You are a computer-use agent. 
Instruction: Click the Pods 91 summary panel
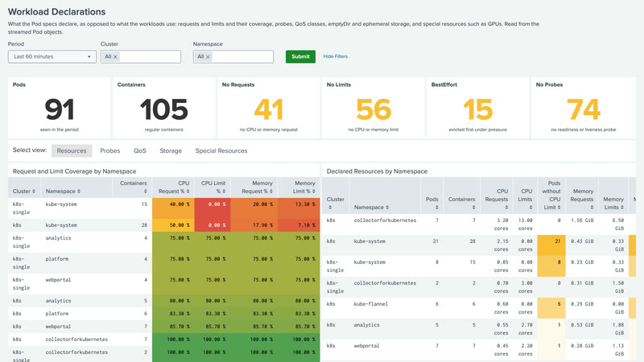click(x=59, y=108)
